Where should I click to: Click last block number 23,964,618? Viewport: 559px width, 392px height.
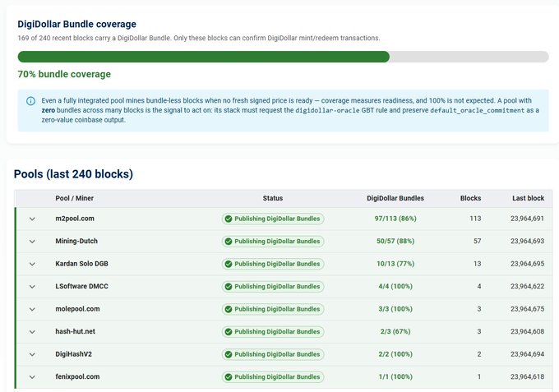pyautogui.click(x=527, y=376)
